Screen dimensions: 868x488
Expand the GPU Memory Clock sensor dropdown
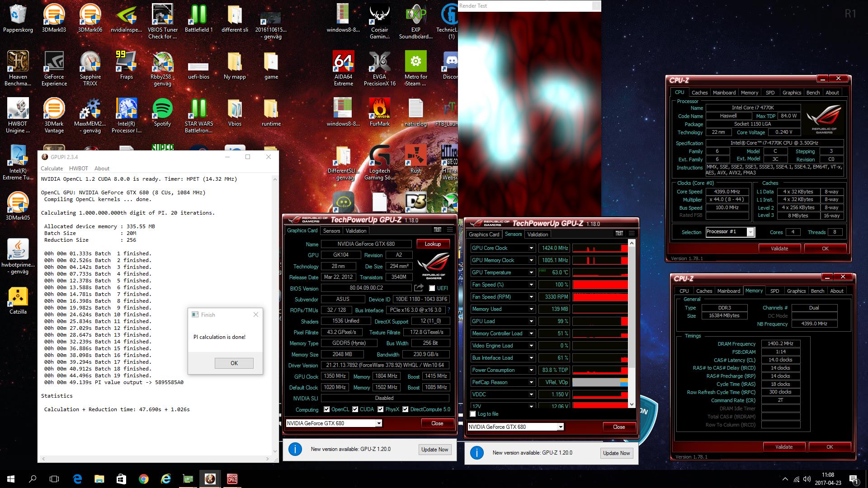(x=531, y=260)
